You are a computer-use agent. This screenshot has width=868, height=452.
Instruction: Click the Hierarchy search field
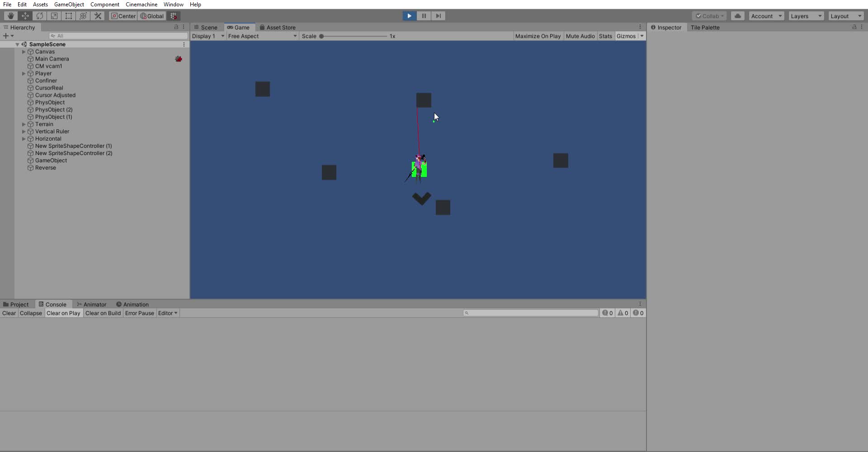point(118,36)
